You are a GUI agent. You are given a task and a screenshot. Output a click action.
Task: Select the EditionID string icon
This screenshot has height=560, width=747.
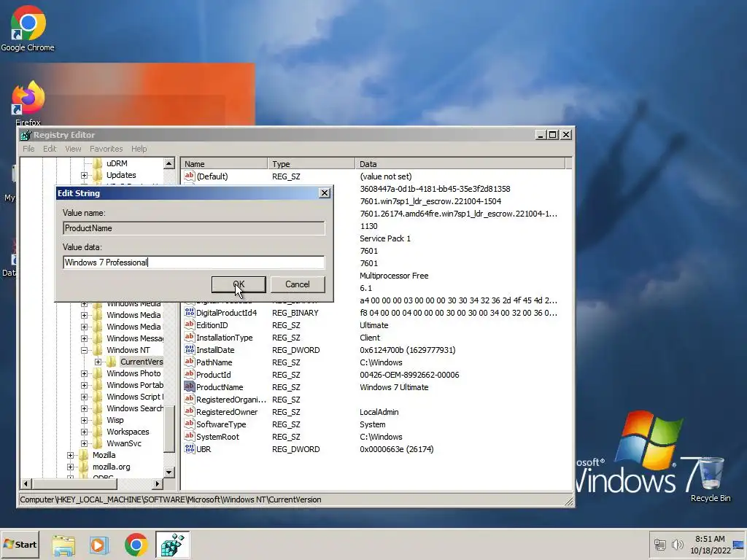[189, 324]
